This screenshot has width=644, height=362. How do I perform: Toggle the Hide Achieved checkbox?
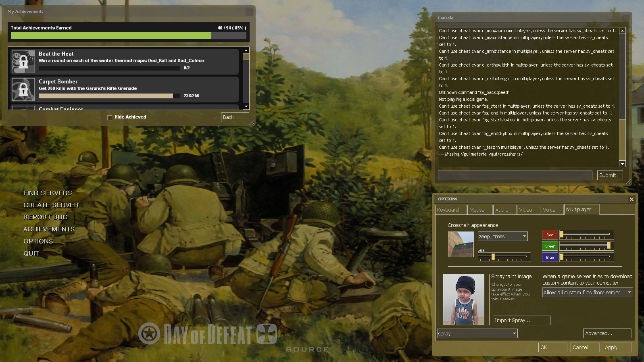pyautogui.click(x=110, y=117)
